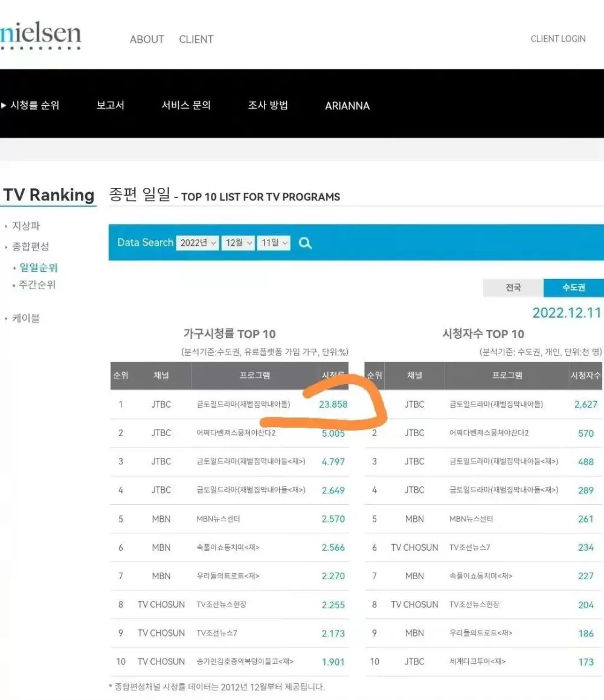Viewport: 604px width, 700px height.
Task: Open 조사 방법 navigation item
Action: click(268, 105)
